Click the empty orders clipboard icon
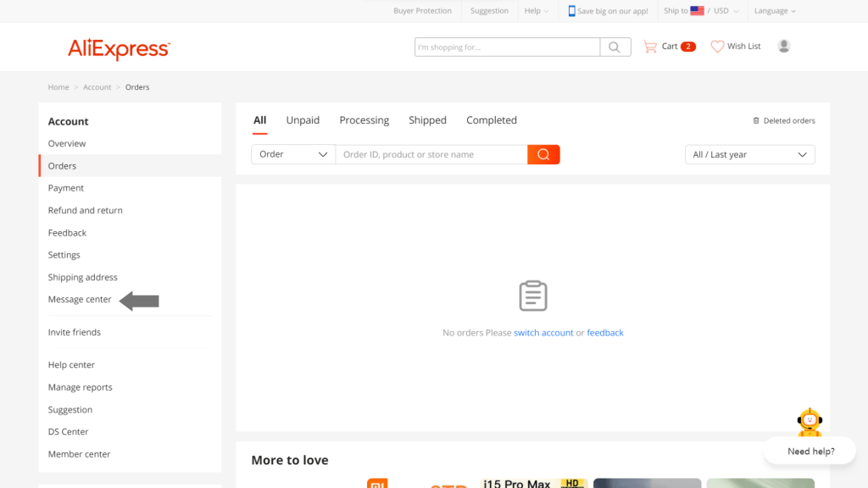 click(x=533, y=296)
